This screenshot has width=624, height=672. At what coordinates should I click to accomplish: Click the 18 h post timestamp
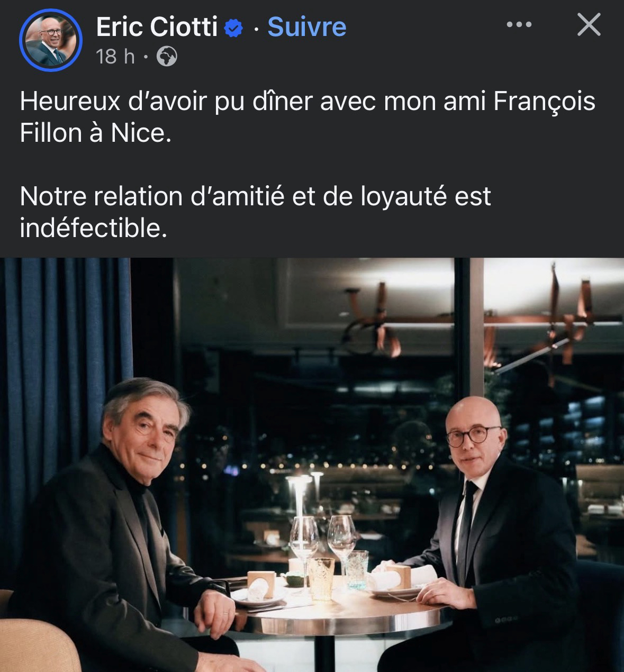[115, 57]
